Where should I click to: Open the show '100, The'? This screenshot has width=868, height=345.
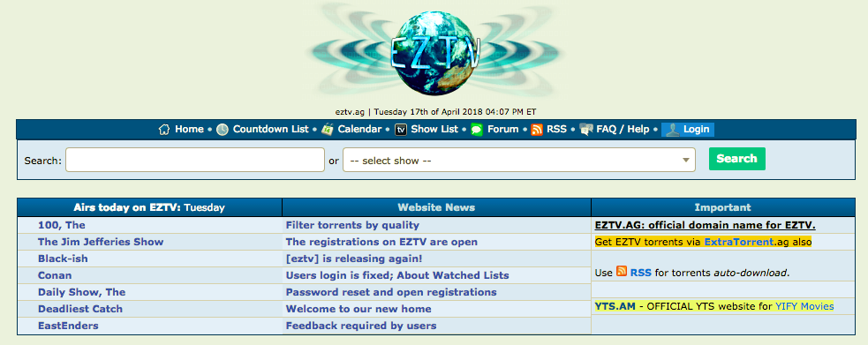coord(62,225)
